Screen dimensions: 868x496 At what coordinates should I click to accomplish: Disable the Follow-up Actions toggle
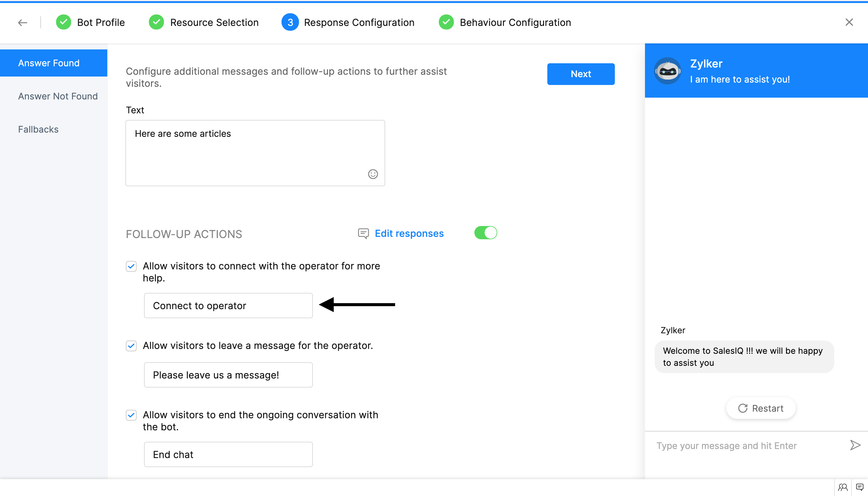[486, 233]
